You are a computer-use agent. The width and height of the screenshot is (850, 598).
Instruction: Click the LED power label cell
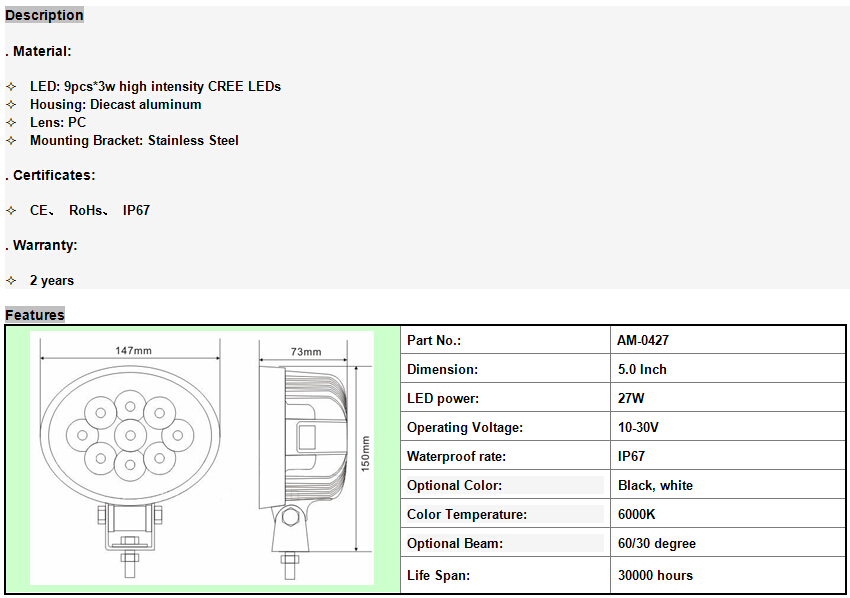[505, 398]
